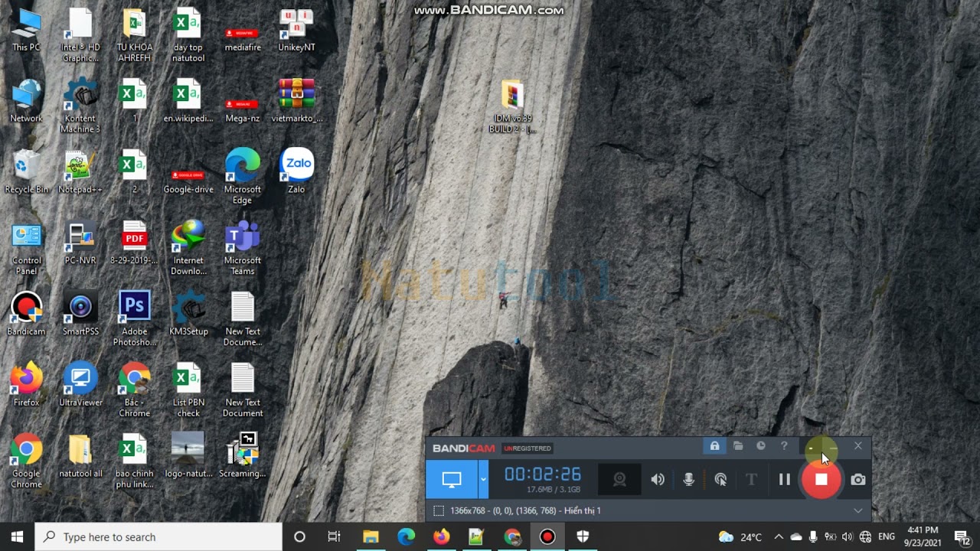Screen dimensions: 980x551
Task: Open Task View on taskbar
Action: (x=335, y=537)
